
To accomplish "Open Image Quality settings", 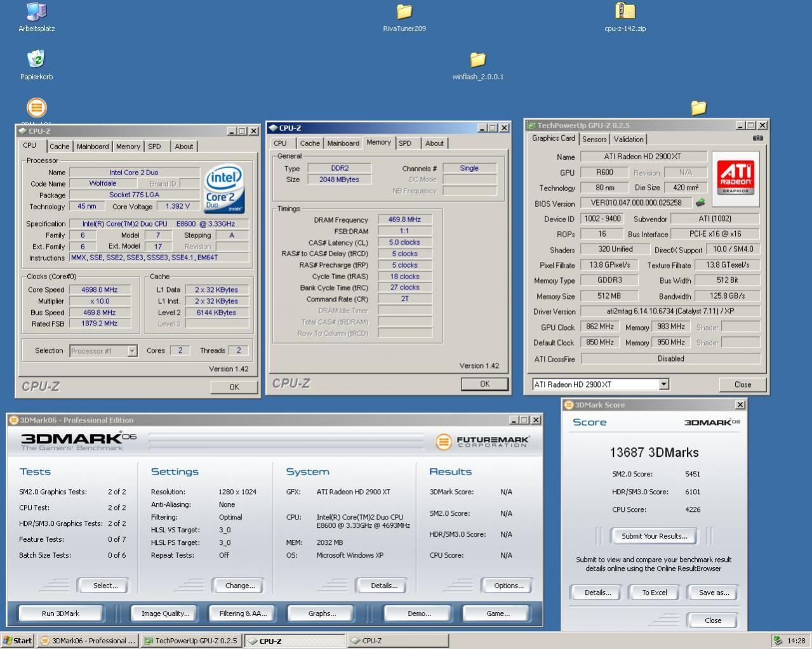I will 165,613.
